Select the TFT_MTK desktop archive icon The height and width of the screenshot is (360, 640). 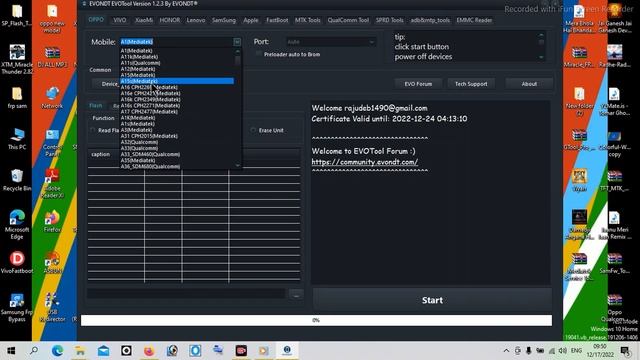click(x=614, y=181)
